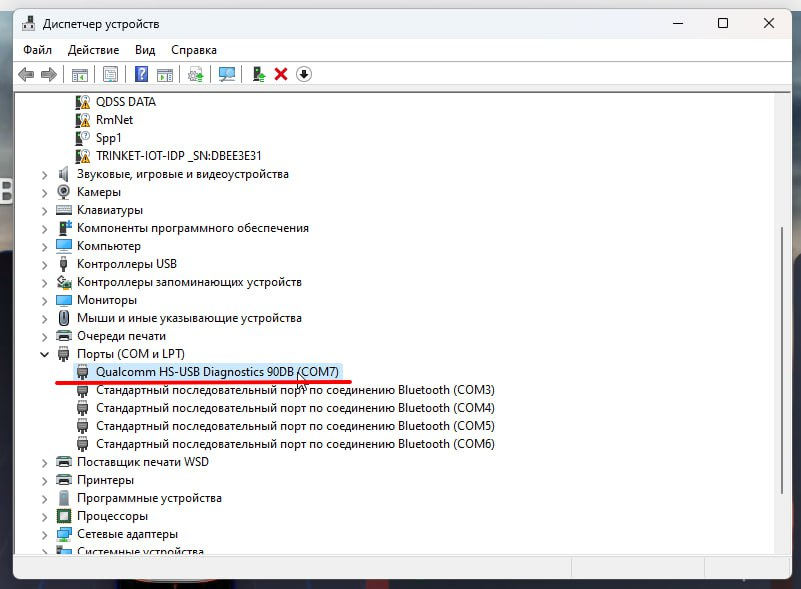
Task: Toggle the action pane toolbar icon
Action: (x=164, y=75)
